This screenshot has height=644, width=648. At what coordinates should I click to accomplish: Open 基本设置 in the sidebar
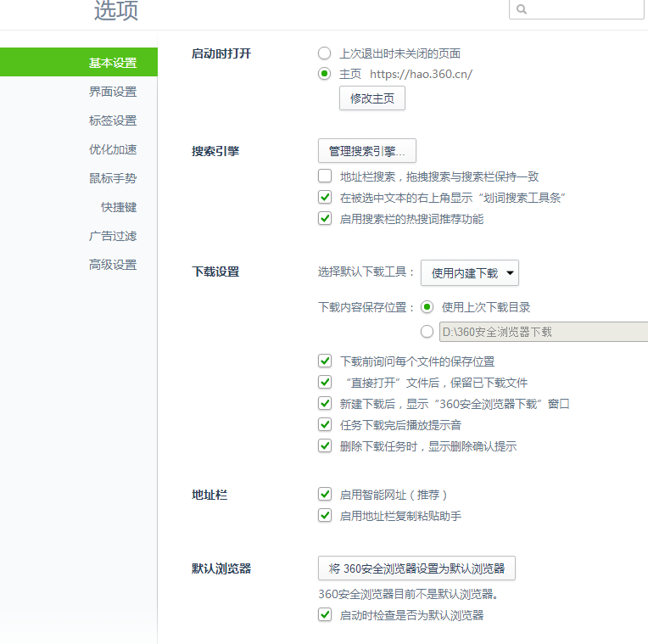click(113, 63)
